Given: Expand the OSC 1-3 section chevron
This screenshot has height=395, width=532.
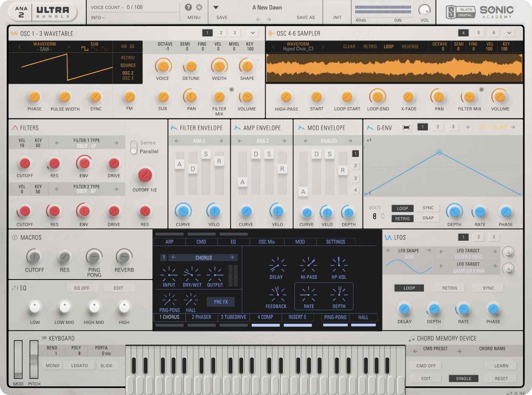Looking at the screenshot, I should 253,33.
